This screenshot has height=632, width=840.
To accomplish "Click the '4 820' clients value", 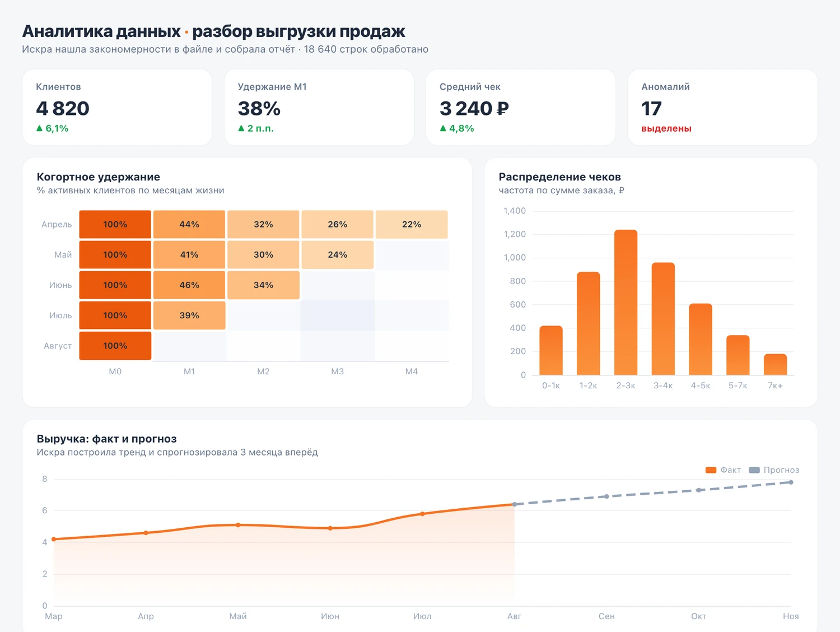I will (63, 108).
